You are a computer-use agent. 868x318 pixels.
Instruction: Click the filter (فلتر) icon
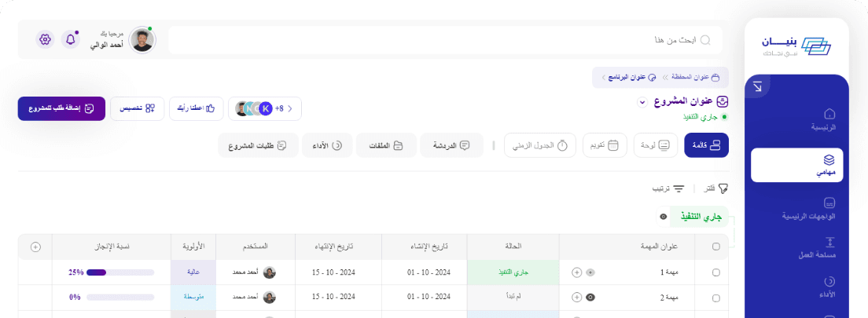tap(723, 188)
